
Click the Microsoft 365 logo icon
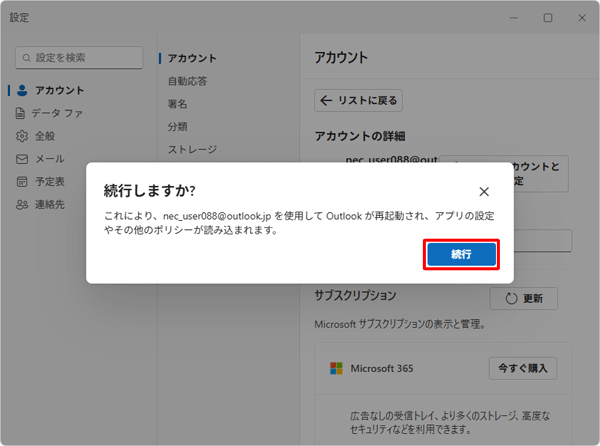(x=336, y=368)
